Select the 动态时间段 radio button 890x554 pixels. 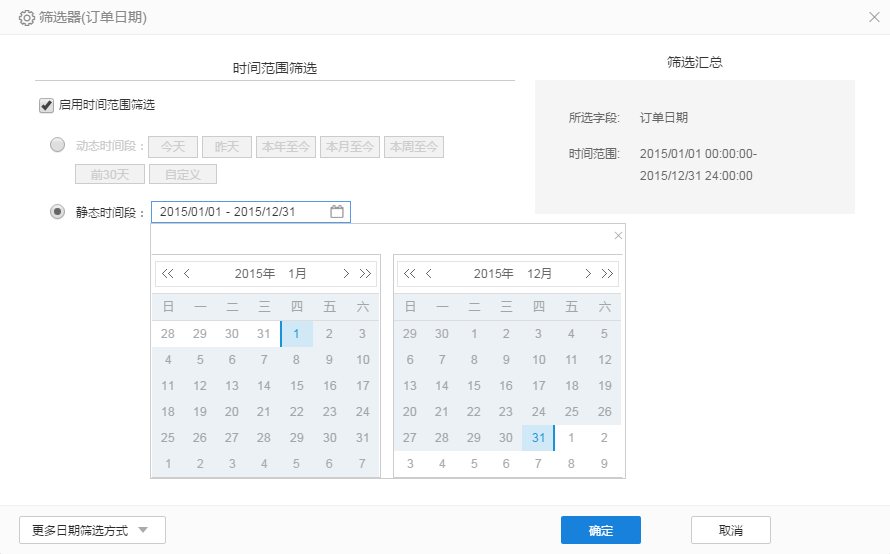(58, 145)
